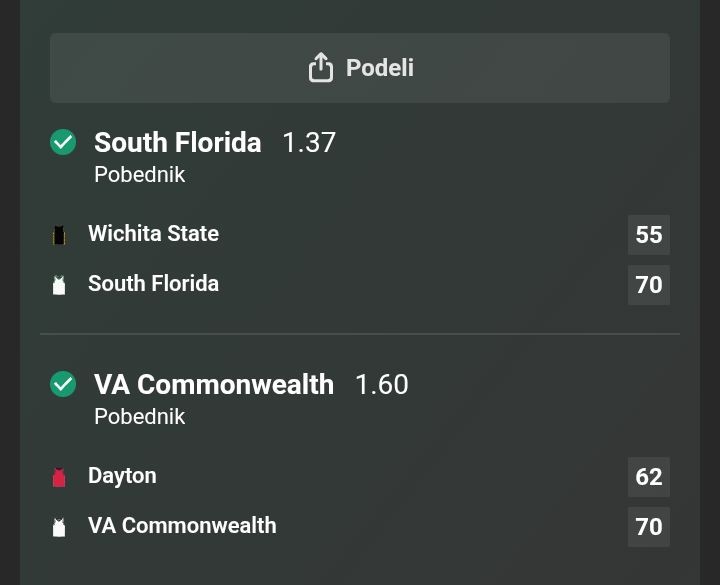Click the Pobednik label under VA Commonwealth
Image resolution: width=720 pixels, height=585 pixels.
(x=139, y=416)
